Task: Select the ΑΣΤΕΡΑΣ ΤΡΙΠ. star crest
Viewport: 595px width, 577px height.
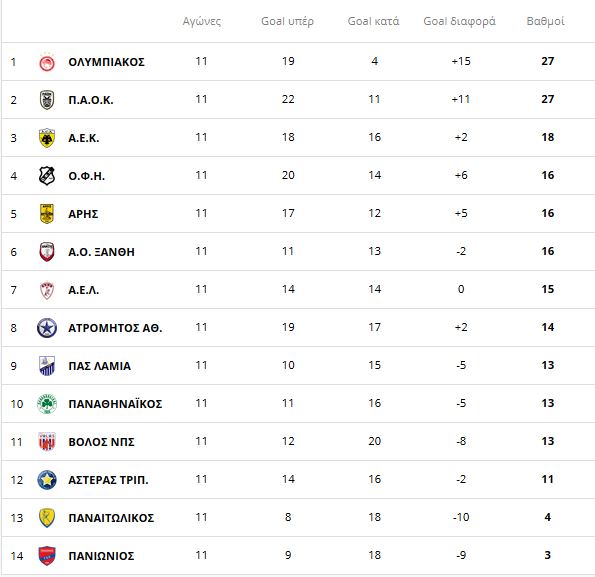Action: tap(47, 480)
